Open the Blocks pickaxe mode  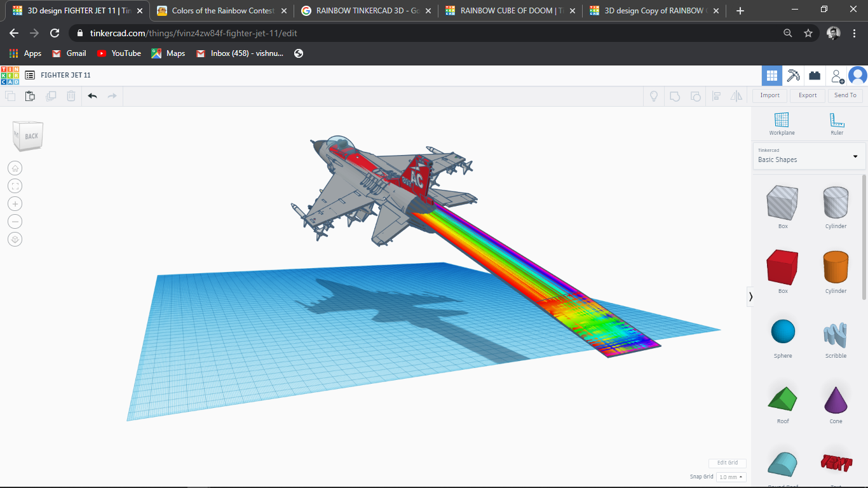[793, 76]
